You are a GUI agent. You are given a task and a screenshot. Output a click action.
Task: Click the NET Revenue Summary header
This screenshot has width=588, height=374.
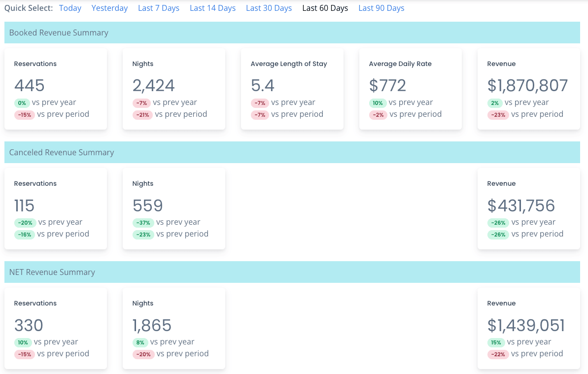tap(52, 272)
